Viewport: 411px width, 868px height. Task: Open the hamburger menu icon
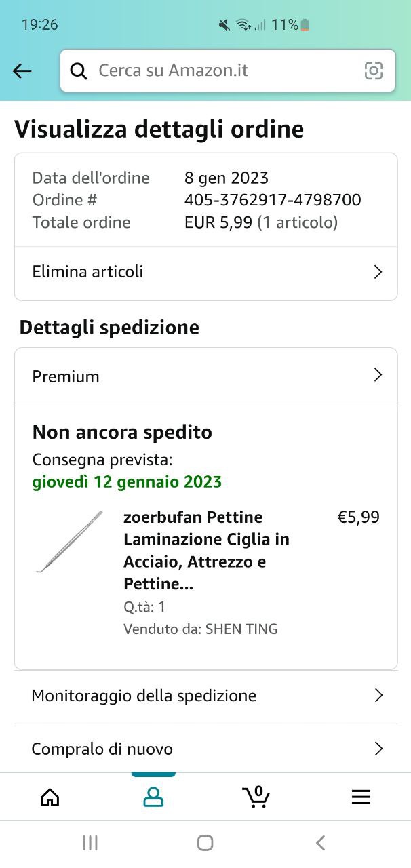(x=361, y=797)
